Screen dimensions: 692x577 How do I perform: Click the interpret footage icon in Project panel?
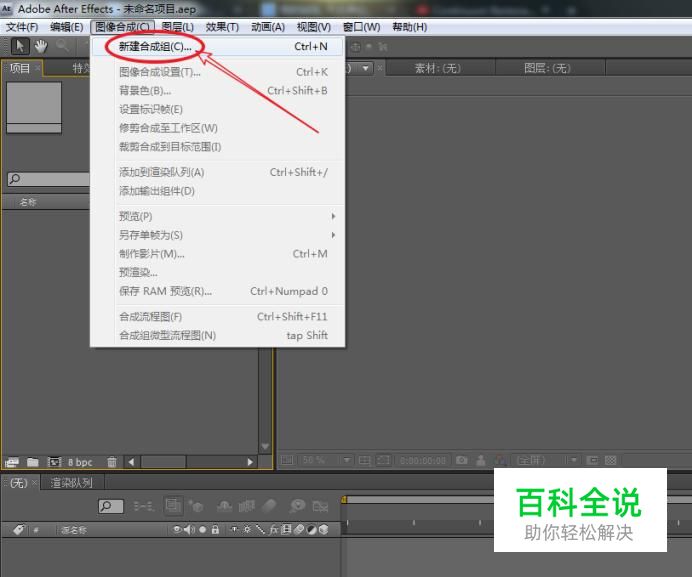[x=12, y=462]
